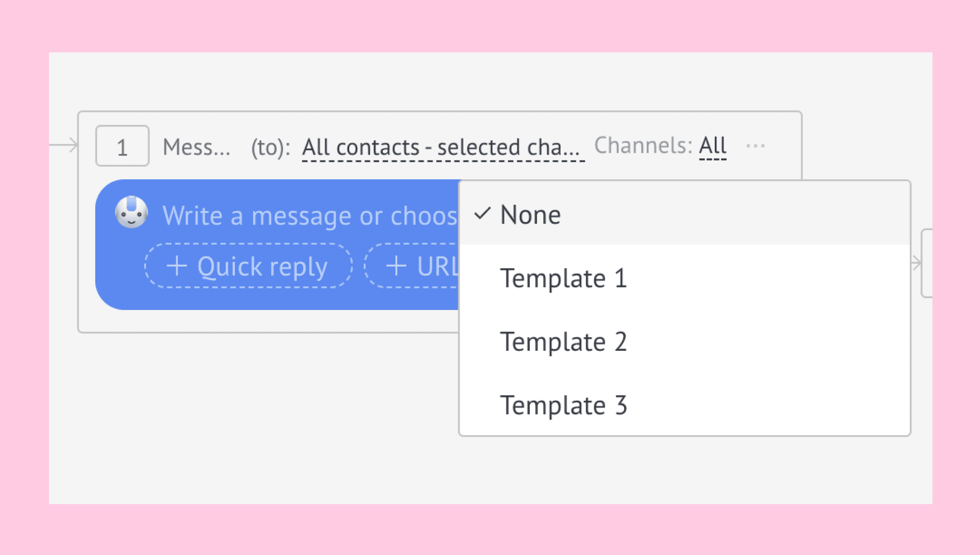The image size is (980, 555).
Task: Click the incoming arrow connector on left
Action: click(x=64, y=145)
